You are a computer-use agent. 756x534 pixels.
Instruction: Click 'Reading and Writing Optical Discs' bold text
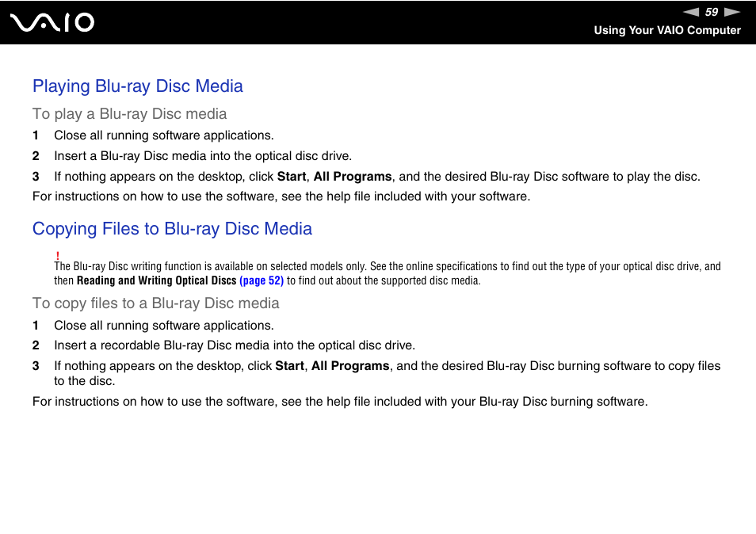pyautogui.click(x=157, y=280)
